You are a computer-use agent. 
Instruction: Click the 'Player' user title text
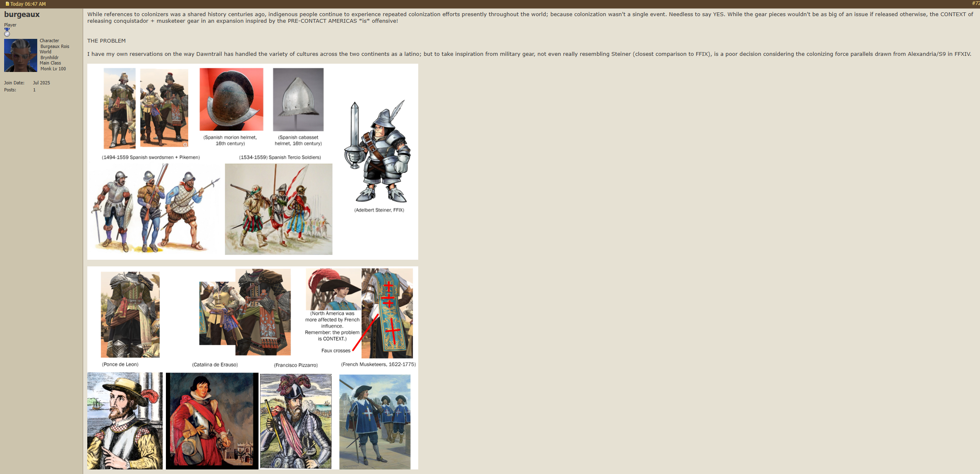[x=10, y=25]
